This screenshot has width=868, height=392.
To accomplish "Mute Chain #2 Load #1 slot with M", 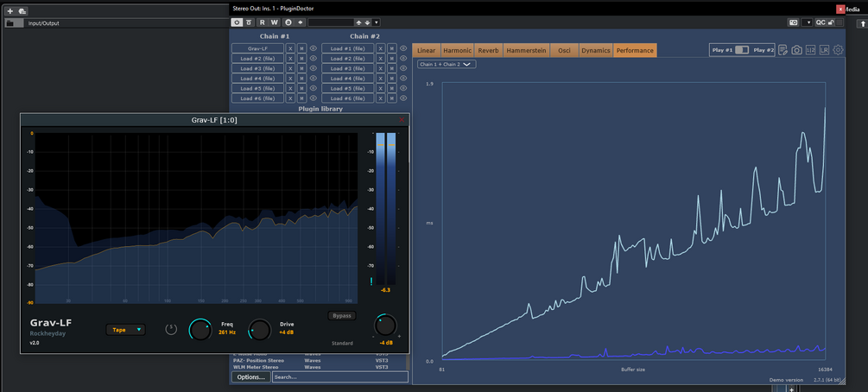I will point(391,48).
